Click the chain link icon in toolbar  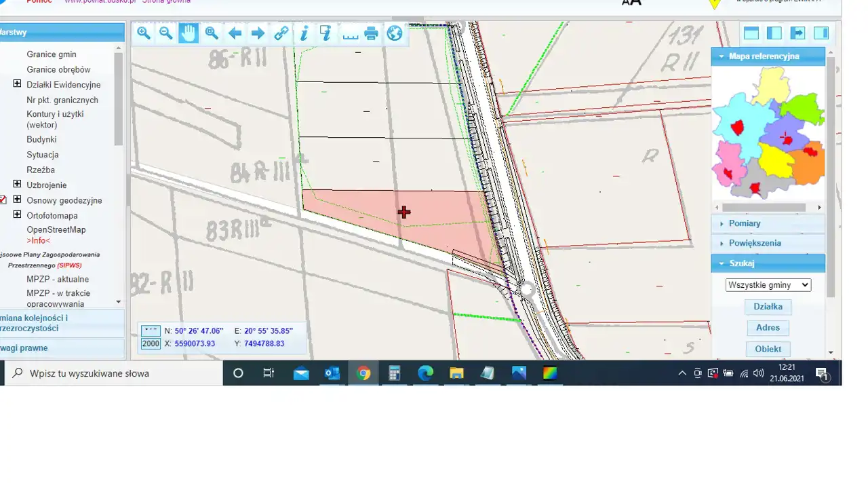(x=281, y=33)
